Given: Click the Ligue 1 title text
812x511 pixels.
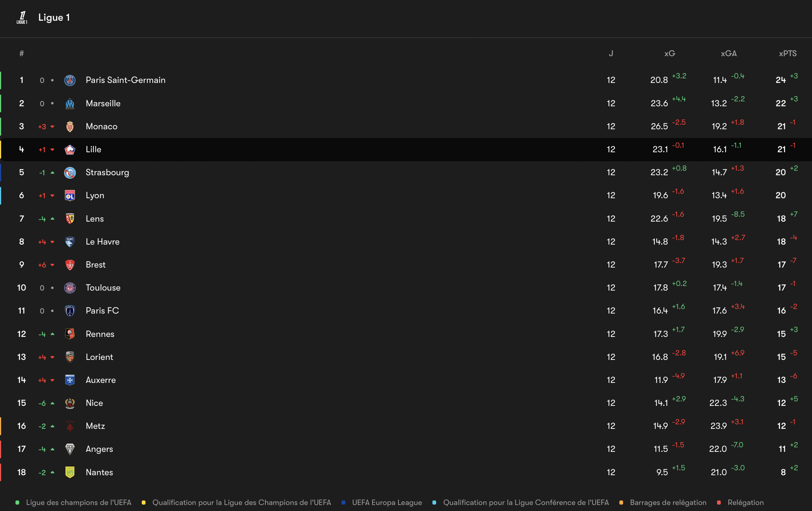Looking at the screenshot, I should pos(54,17).
